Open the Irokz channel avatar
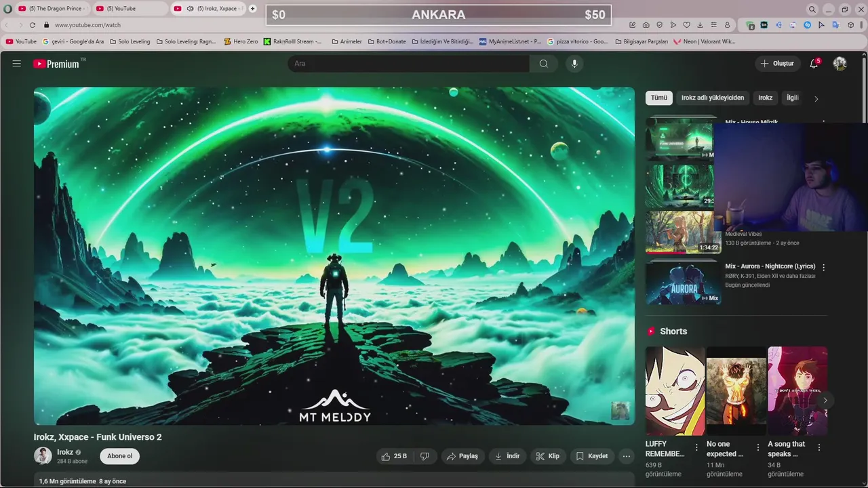Screen dimensions: 868x488 pyautogui.click(x=43, y=455)
